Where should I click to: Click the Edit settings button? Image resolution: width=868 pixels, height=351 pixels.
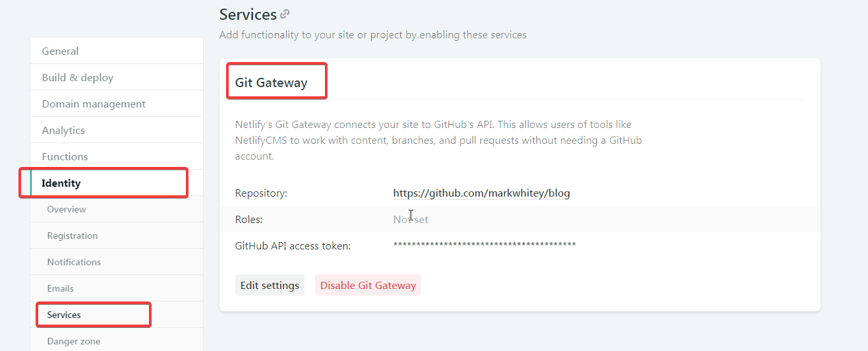(x=270, y=285)
